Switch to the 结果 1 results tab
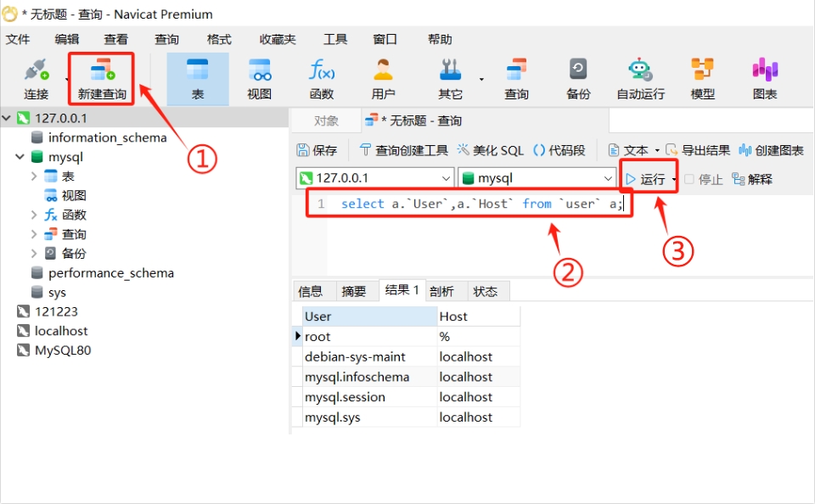Viewport: 815px width, 504px height. [402, 290]
